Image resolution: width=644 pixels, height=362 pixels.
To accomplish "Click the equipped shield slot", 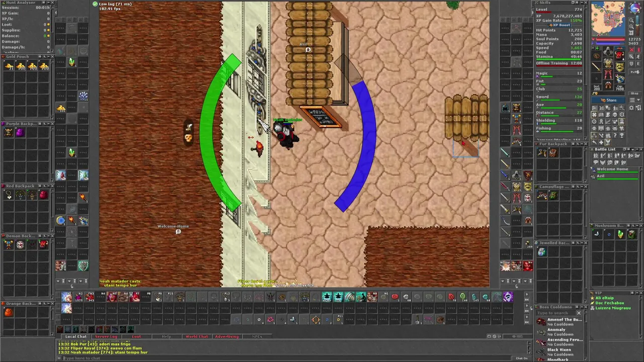I will point(620,67).
